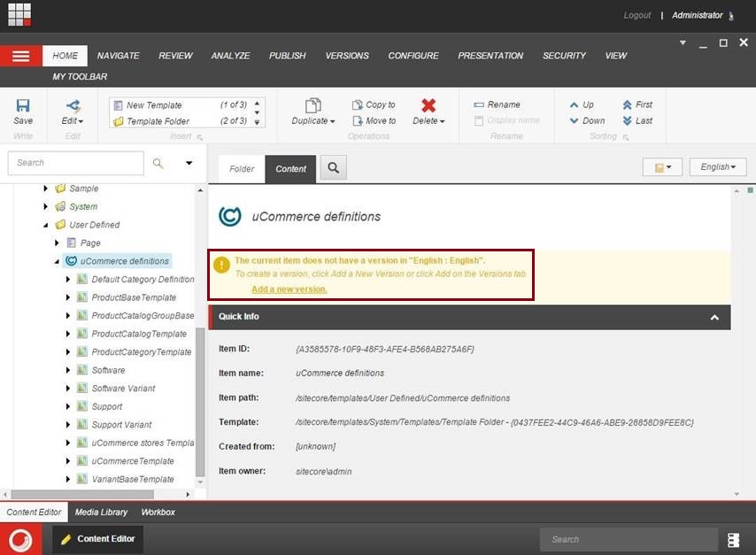The height and width of the screenshot is (555, 756).
Task: Click the Rename icon
Action: pyautogui.click(x=479, y=104)
